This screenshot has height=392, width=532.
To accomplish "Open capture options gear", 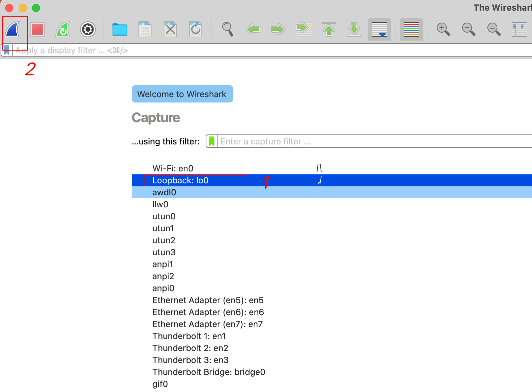I will pyautogui.click(x=88, y=29).
